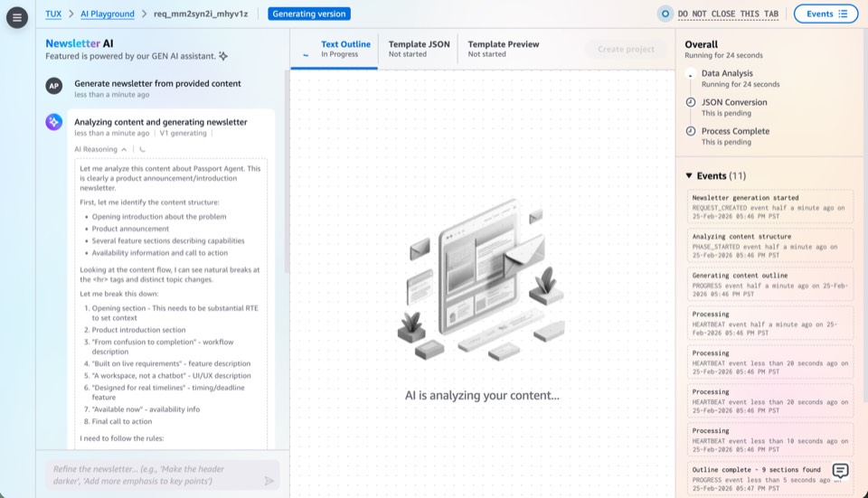
Task: Click the Generating version badge
Action: pyautogui.click(x=309, y=14)
